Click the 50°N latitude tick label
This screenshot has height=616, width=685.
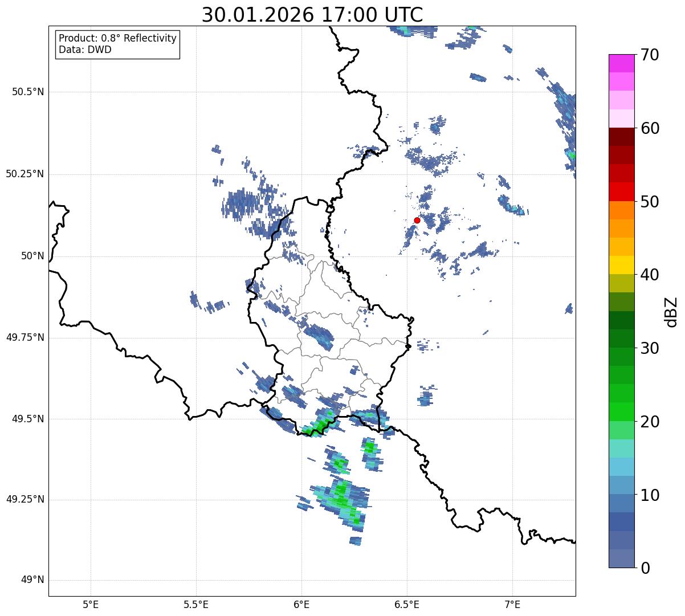point(32,256)
